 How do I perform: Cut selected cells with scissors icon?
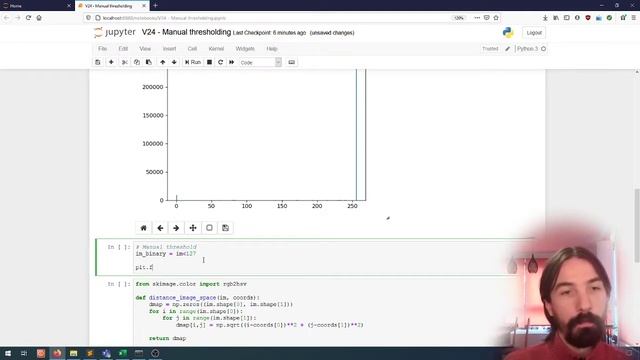point(124,62)
